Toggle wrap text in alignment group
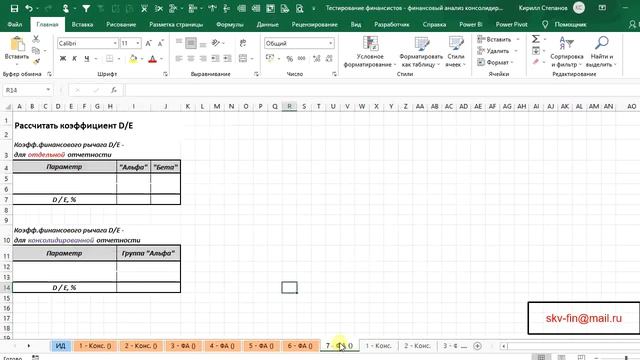Viewport: 640px width, 360px height. [x=243, y=43]
